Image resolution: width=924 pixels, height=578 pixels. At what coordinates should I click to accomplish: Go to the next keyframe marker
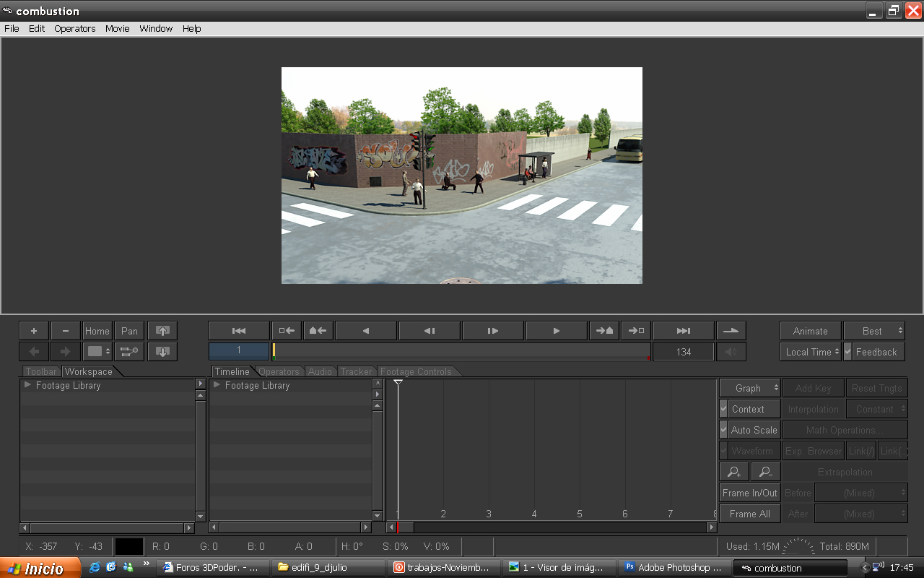[x=636, y=331]
